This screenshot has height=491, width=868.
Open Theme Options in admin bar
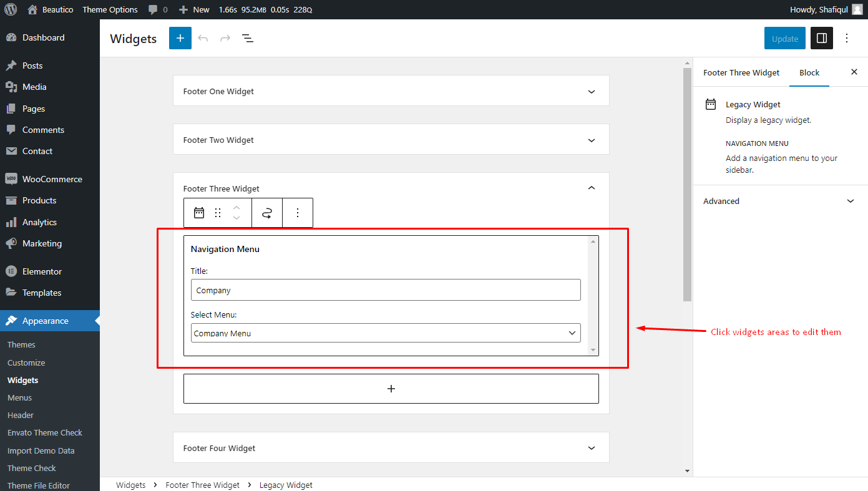tap(110, 9)
